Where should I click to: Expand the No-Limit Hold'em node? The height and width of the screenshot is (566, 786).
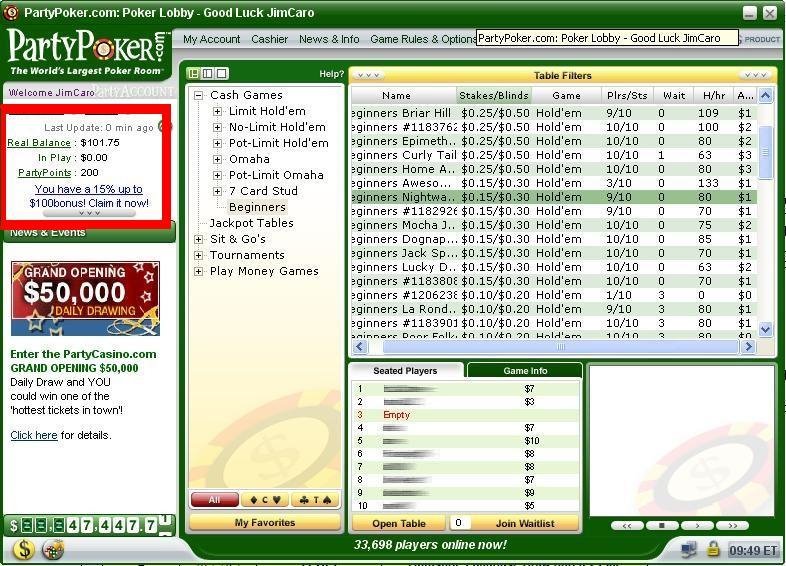[x=217, y=127]
